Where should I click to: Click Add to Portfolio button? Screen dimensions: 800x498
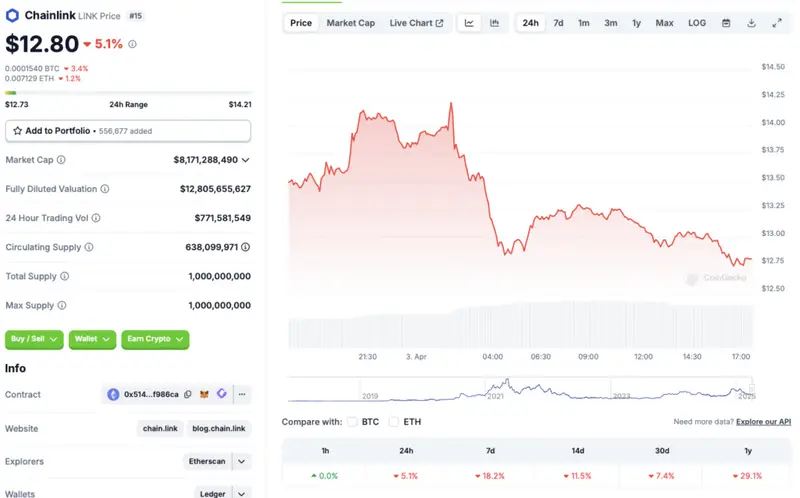[128, 131]
